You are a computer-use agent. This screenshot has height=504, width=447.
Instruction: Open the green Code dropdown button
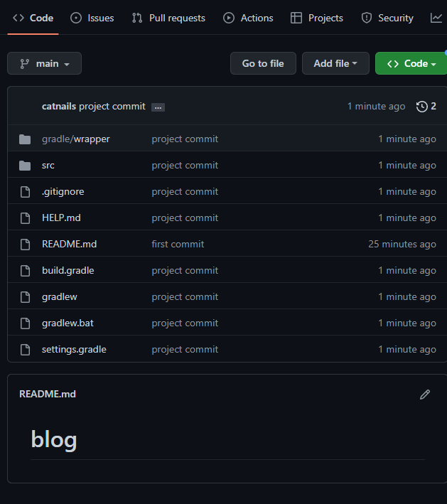coord(411,63)
